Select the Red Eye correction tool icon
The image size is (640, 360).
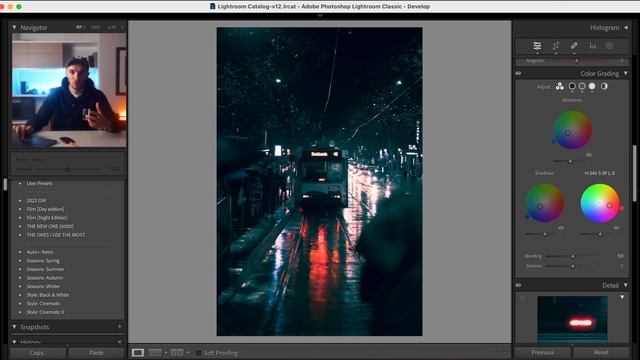[593, 46]
